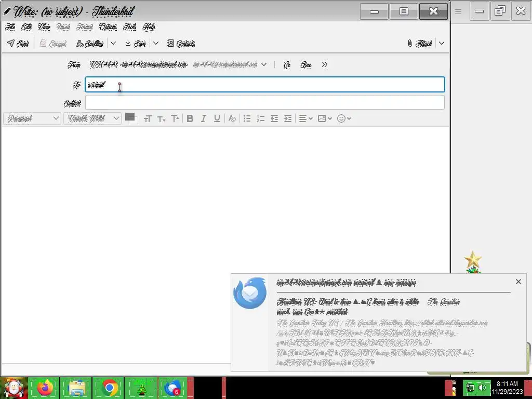Open the text alignment dropdown

click(x=305, y=118)
